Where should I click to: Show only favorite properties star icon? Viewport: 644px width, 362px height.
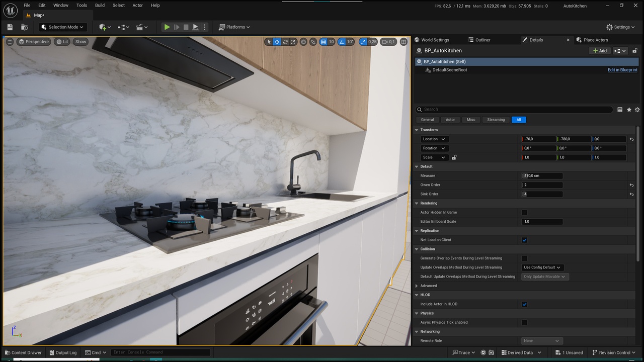pos(629,110)
